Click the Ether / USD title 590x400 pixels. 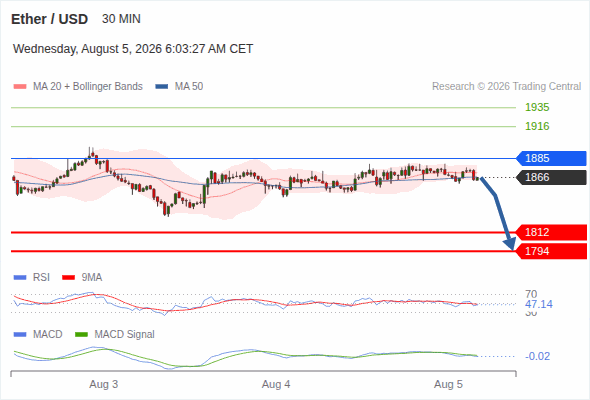[x=49, y=19]
